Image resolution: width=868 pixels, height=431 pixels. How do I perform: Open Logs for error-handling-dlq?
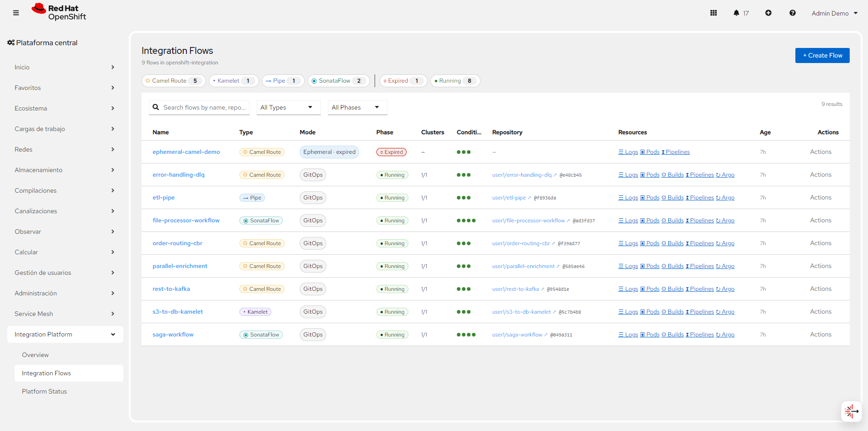[628, 175]
